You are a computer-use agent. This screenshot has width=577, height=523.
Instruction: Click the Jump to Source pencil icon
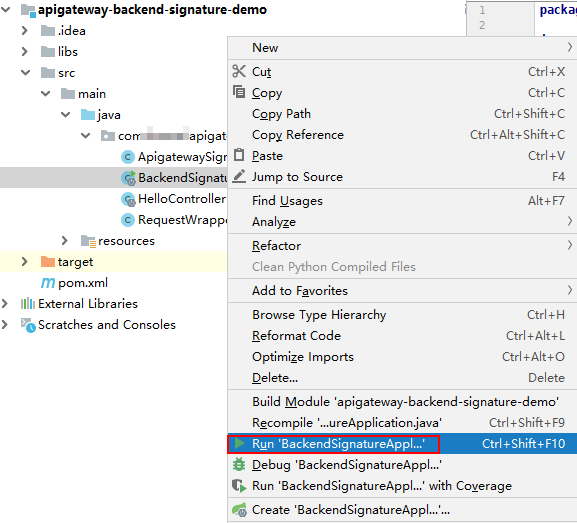pyautogui.click(x=239, y=176)
